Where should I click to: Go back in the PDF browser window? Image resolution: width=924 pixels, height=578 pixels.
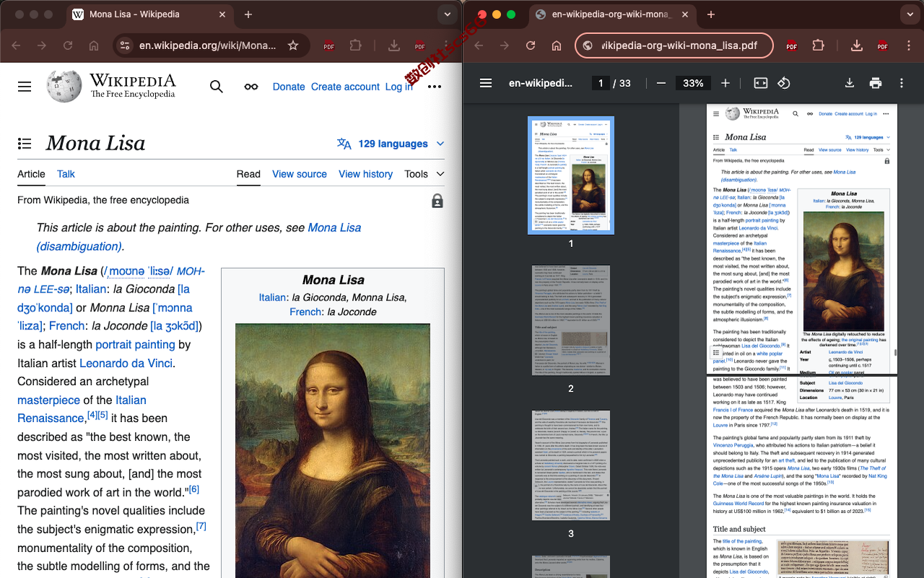[x=479, y=46]
